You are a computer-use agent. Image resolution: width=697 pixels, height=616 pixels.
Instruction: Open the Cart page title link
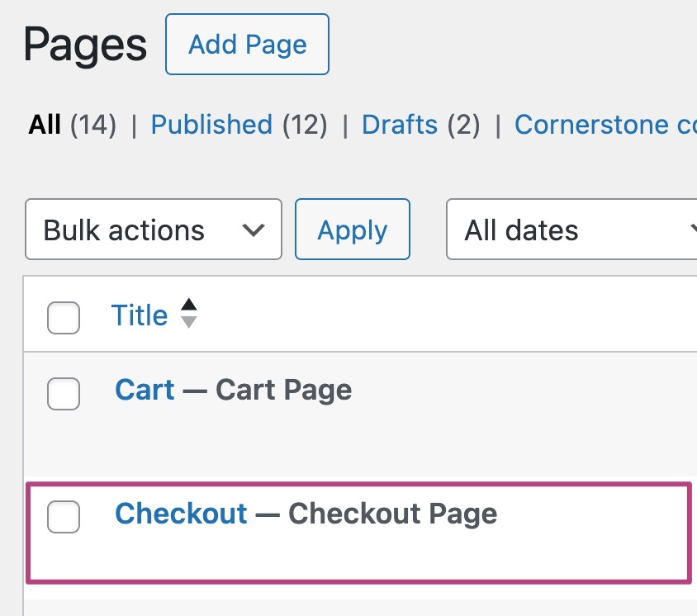pyautogui.click(x=145, y=390)
